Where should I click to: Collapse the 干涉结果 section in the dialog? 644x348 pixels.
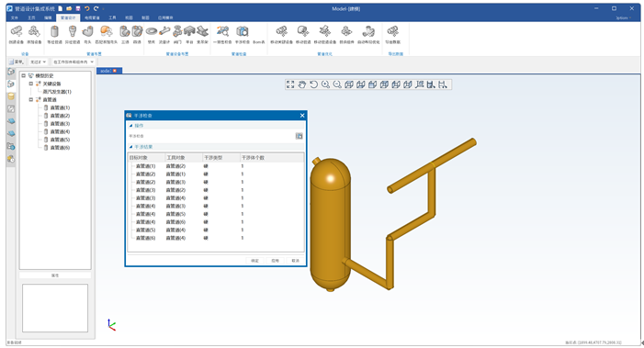pyautogui.click(x=130, y=147)
